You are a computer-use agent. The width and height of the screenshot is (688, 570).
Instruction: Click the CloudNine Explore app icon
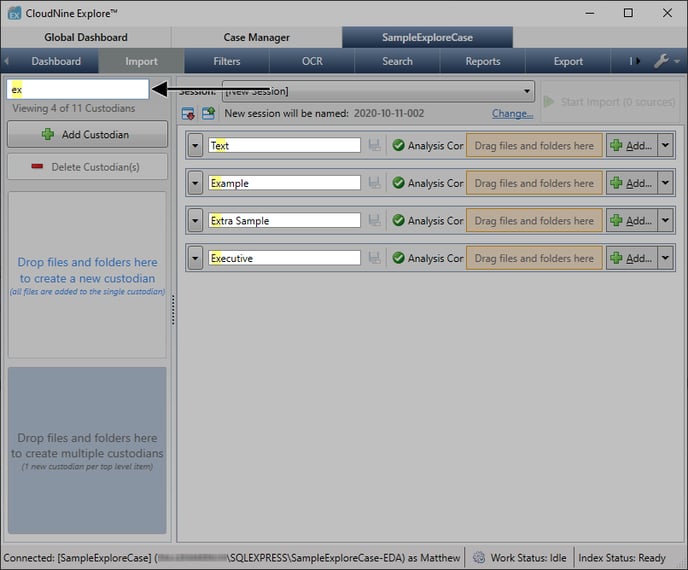coord(14,13)
